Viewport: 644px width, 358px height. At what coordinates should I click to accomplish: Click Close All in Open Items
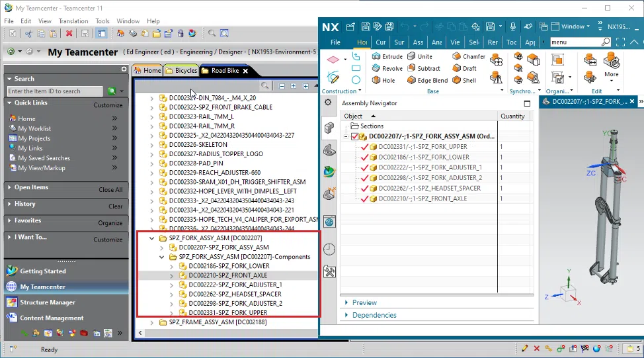pos(110,190)
